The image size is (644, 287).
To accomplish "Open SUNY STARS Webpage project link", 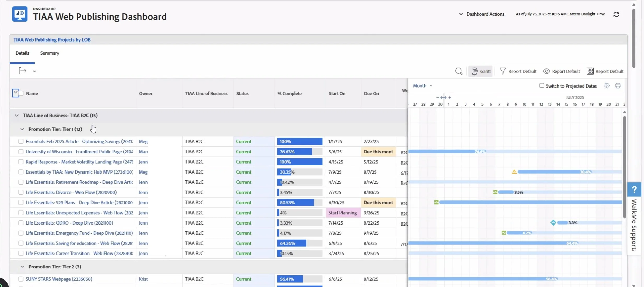I will [x=59, y=279].
